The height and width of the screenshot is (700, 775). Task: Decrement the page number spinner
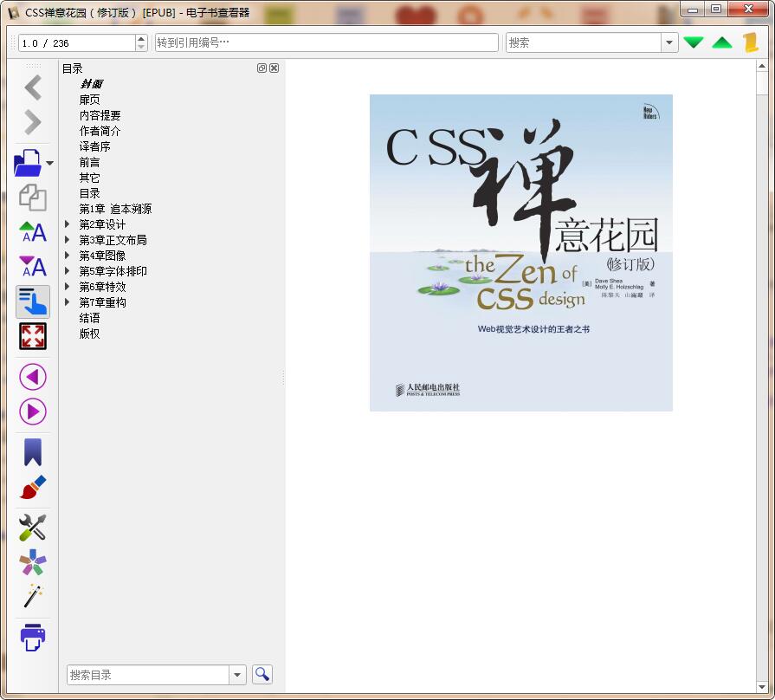(x=141, y=47)
